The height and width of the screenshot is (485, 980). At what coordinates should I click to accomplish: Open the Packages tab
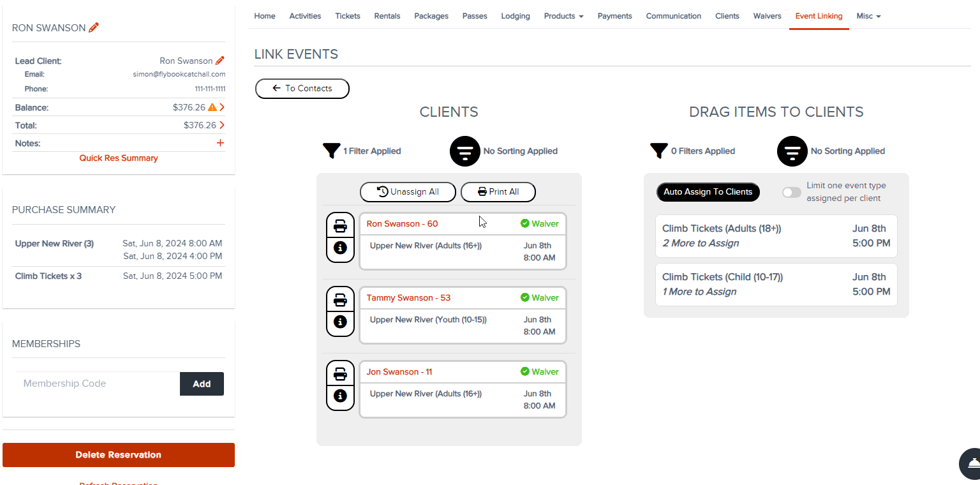tap(431, 16)
